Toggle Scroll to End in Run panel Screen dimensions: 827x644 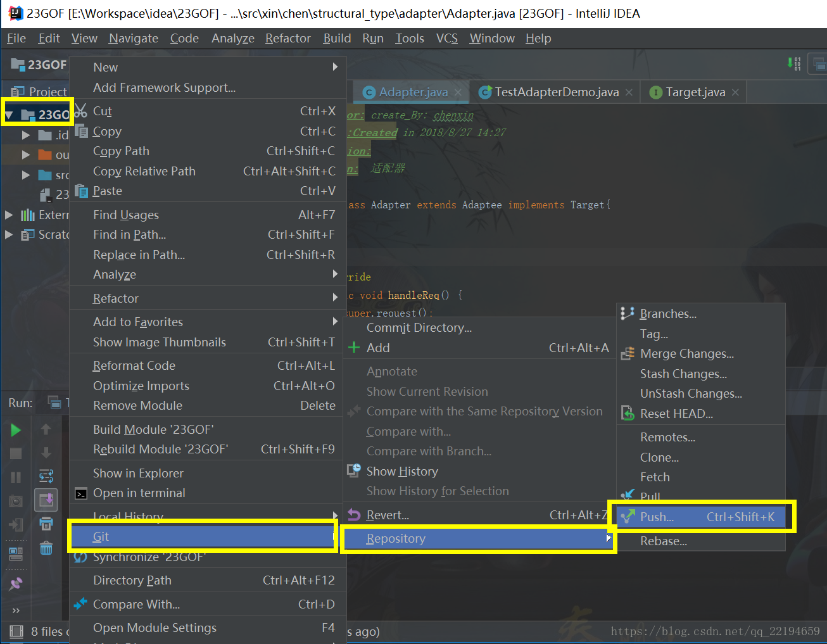46,500
